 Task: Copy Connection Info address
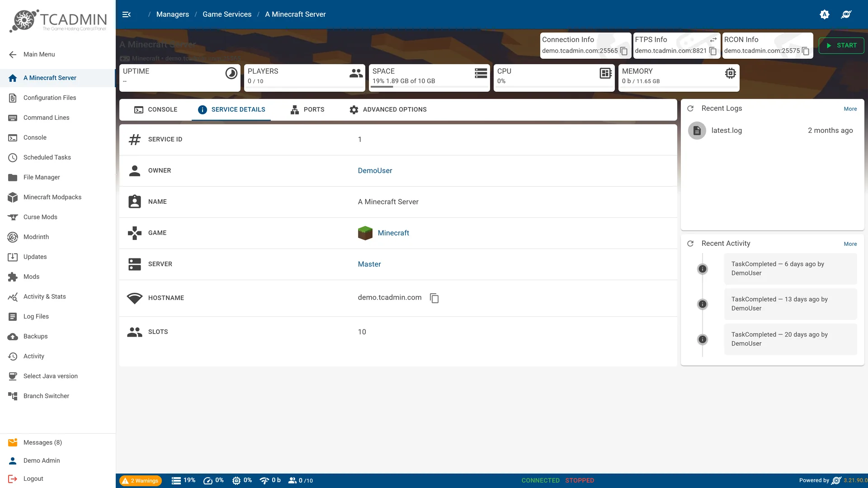(624, 51)
